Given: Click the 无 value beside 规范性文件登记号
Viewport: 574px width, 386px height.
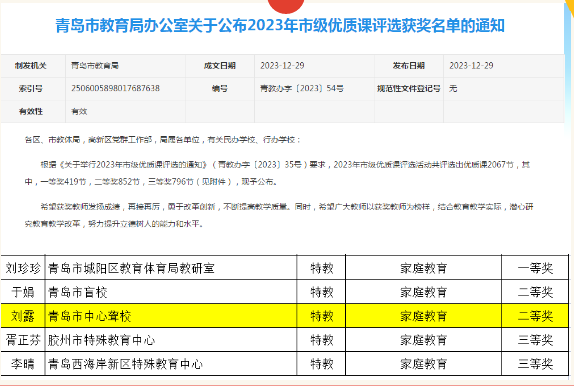Looking at the screenshot, I should point(453,89).
